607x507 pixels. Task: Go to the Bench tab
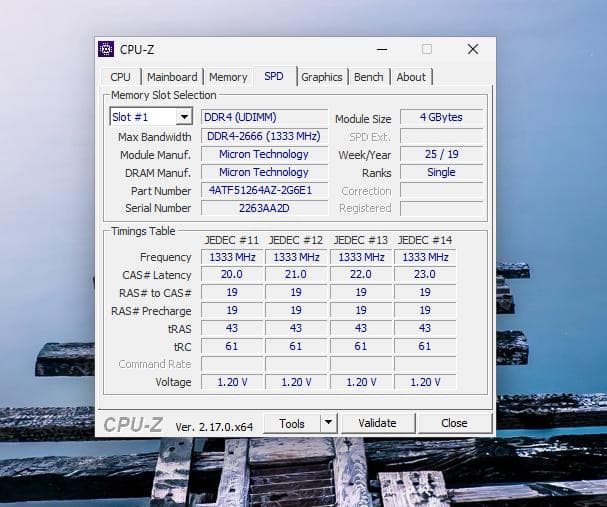pyautogui.click(x=369, y=77)
